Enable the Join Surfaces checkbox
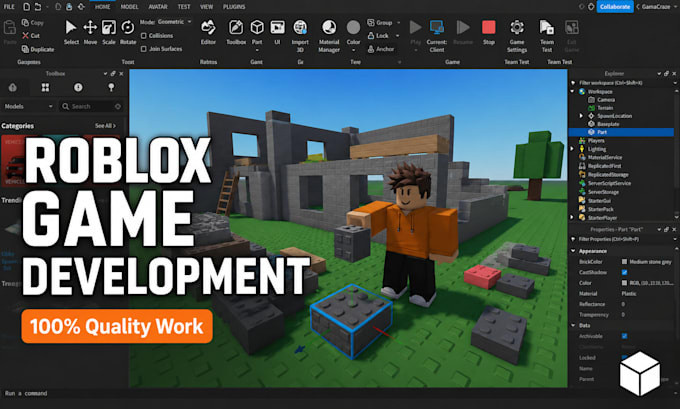680x409 pixels. point(144,49)
